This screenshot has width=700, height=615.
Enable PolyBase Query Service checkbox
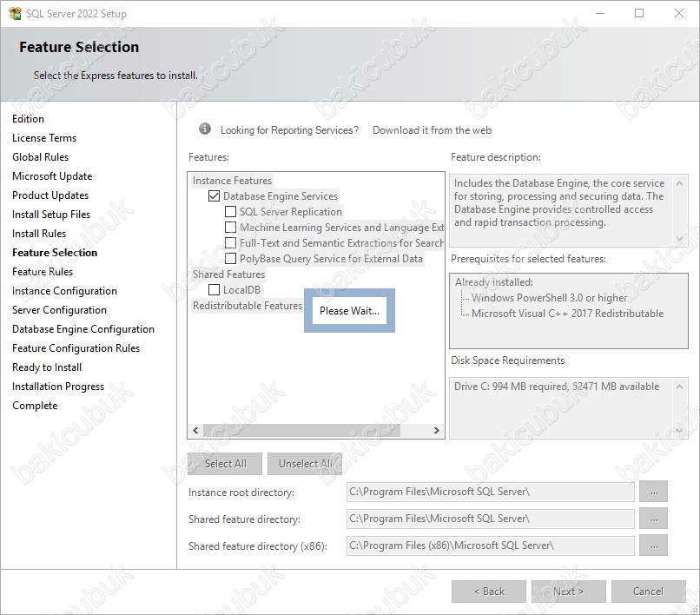[x=230, y=259]
